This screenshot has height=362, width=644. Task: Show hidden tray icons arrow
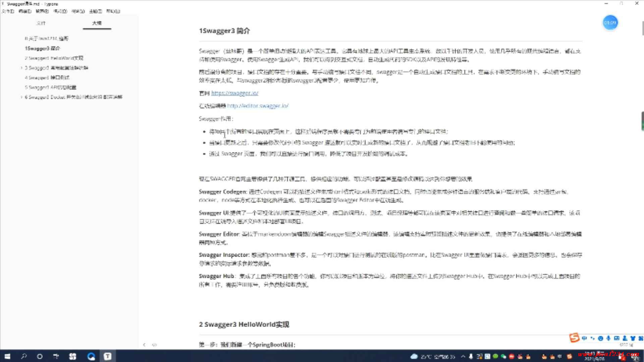[x=463, y=356]
